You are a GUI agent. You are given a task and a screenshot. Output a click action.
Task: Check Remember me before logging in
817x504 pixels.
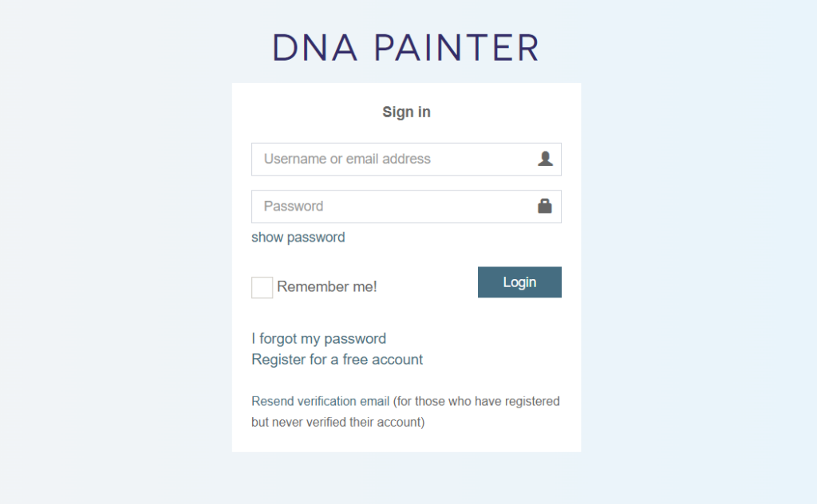coord(262,286)
